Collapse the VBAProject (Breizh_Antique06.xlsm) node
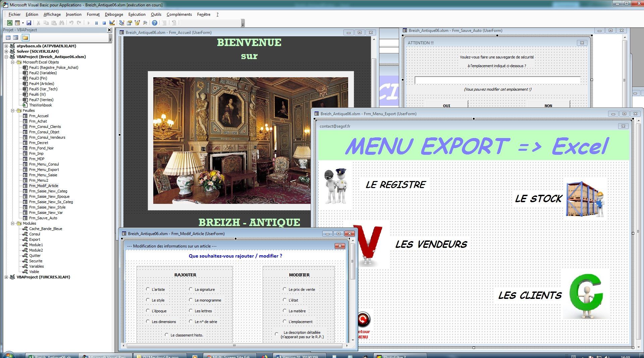Viewport: 644px width, 358px height. point(6,57)
